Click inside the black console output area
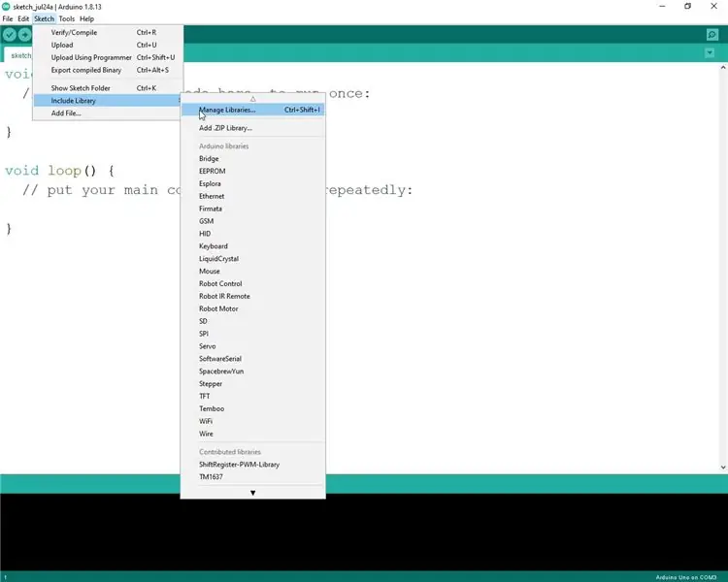Viewport: 728px width, 582px height. tap(364, 533)
